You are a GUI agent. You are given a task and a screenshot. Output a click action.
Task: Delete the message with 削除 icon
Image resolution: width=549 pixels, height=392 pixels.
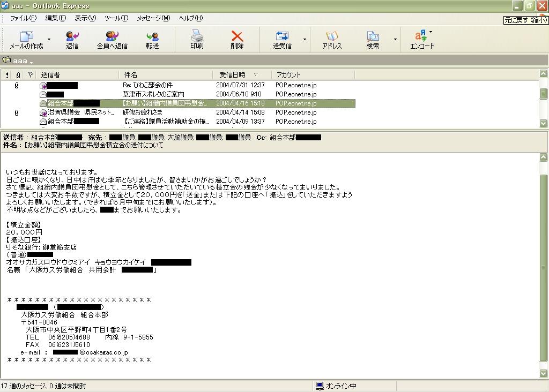(x=237, y=36)
